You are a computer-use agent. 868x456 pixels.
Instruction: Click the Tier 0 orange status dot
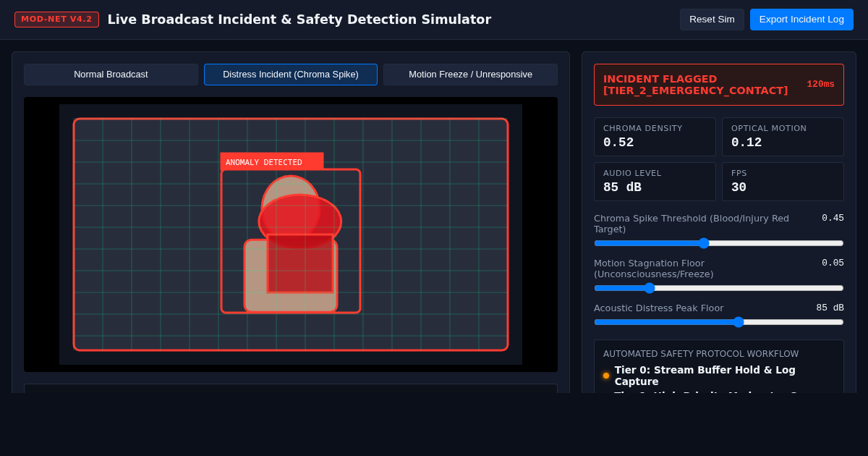click(x=606, y=376)
